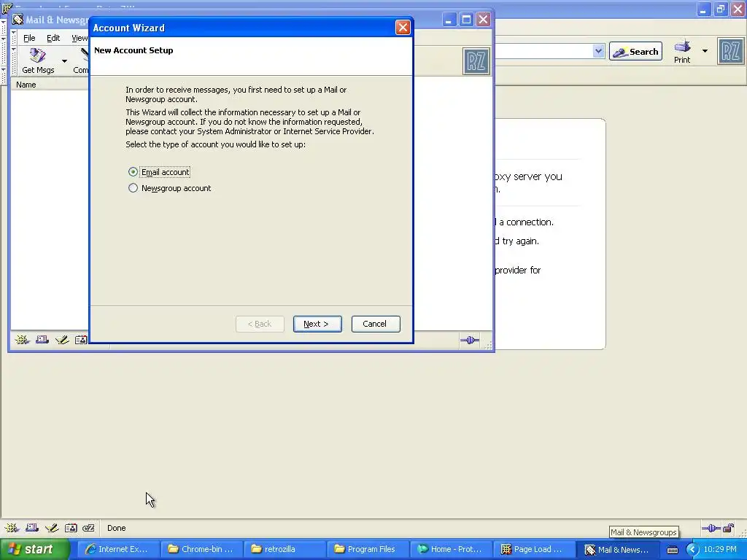Open the View menu in Mail window
The height and width of the screenshot is (560, 747).
click(79, 38)
